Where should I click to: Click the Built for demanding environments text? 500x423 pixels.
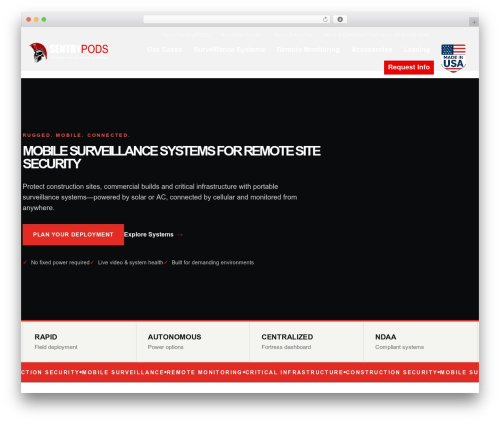(x=213, y=263)
